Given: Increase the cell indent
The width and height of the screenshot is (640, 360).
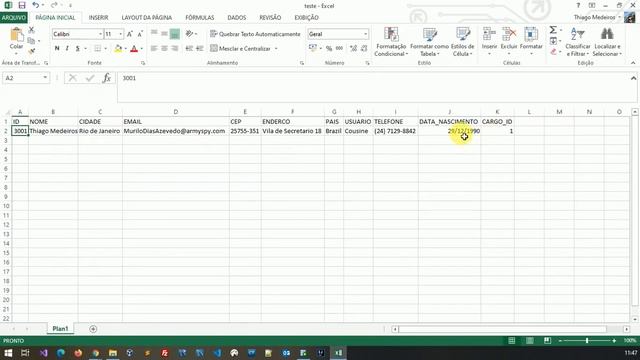Looking at the screenshot, I should pos(200,49).
